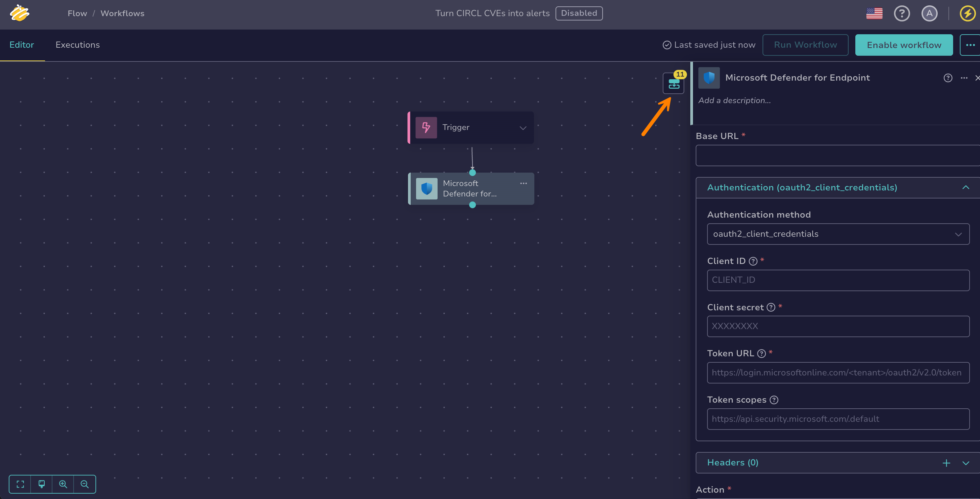
Task: Focus the Base URL input field
Action: point(838,155)
